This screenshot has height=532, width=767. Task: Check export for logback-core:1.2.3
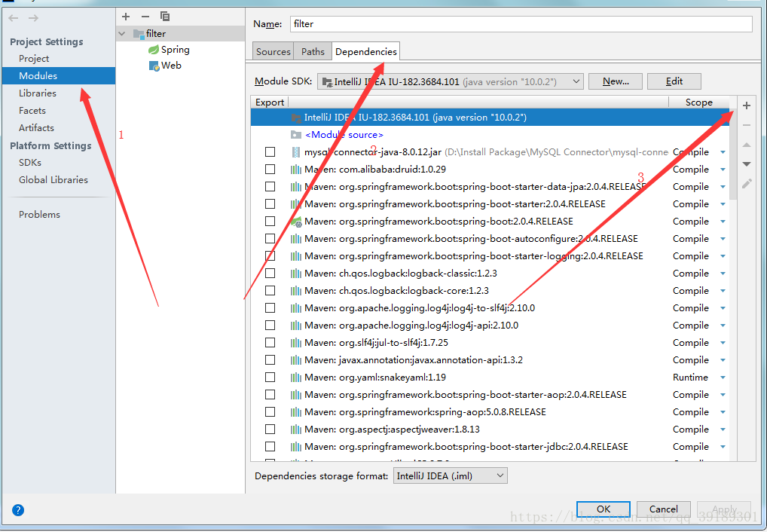coord(270,291)
